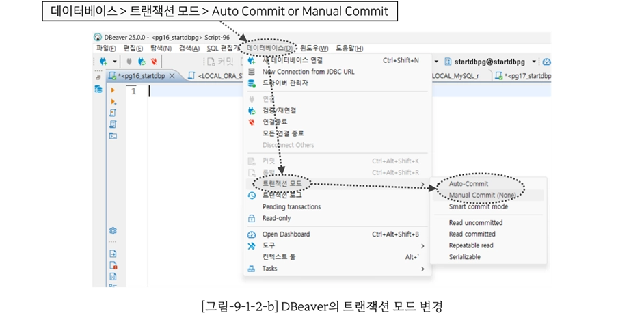Switch to the *<pg17_startdbp editor tab

522,76
